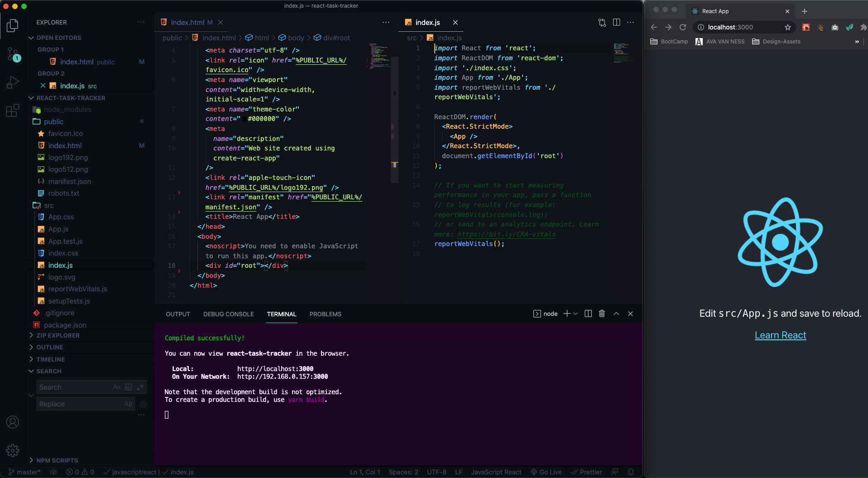Open reportWebVitals.js in the file tree
Screen dimensions: 868x478
[x=78, y=289]
